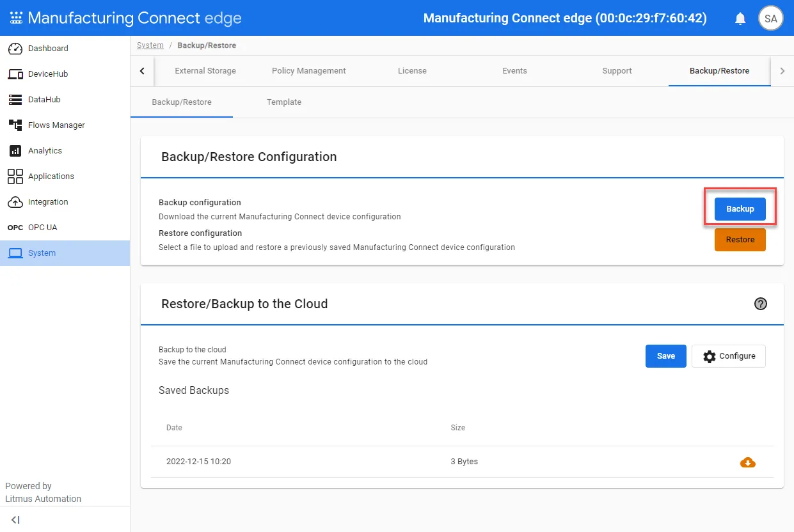
Task: Click the Manufacturing Connect grid logo icon
Action: [x=16, y=18]
